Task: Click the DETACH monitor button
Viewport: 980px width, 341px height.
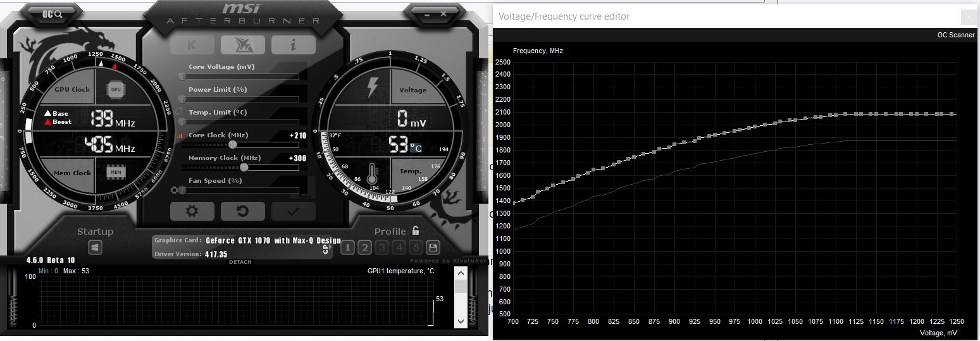Action: [x=240, y=262]
